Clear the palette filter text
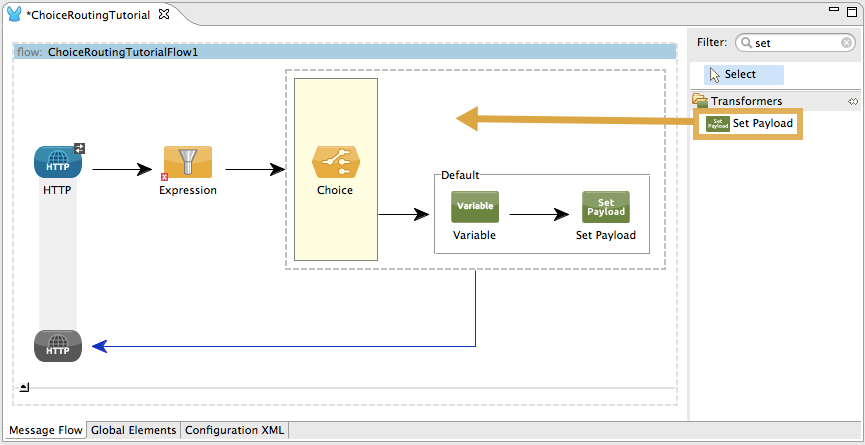Viewport: 865px width, 445px height. point(846,43)
